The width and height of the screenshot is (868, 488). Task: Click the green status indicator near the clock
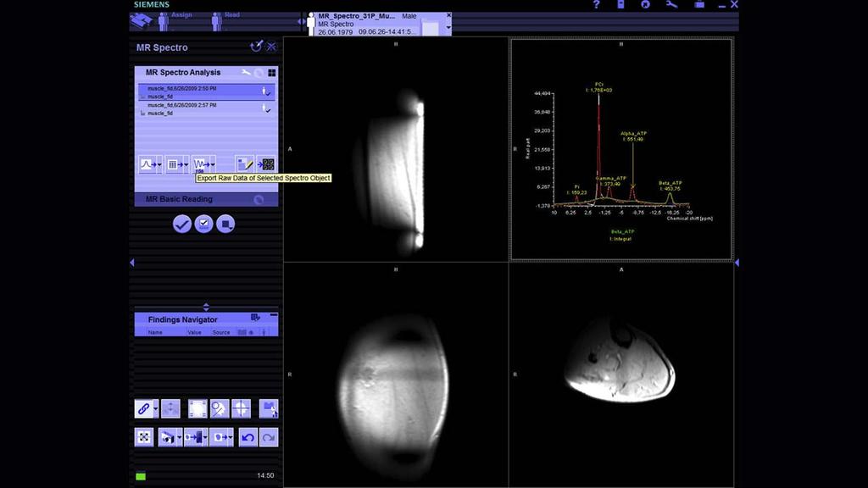141,475
